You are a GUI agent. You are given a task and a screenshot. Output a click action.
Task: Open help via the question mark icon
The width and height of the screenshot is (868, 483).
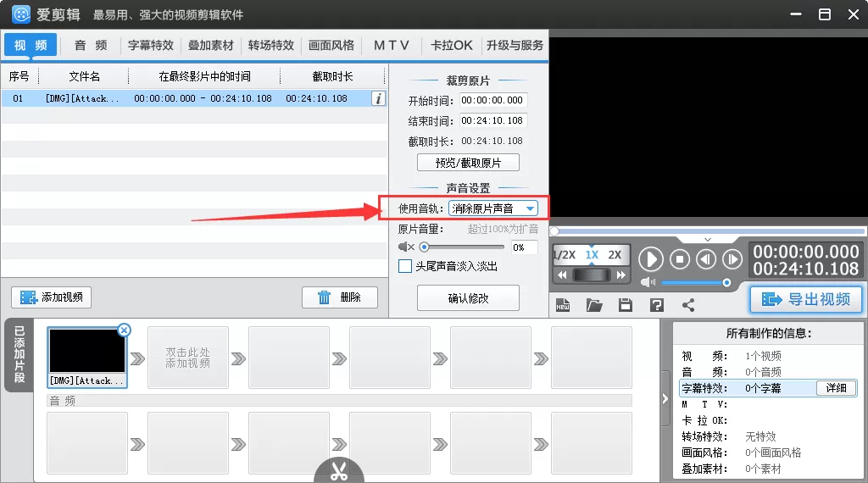click(657, 305)
